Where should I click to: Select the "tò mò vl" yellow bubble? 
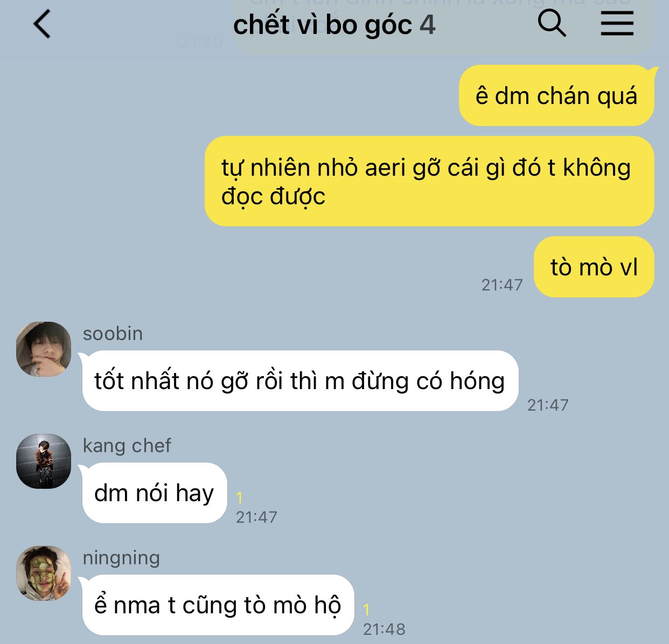(594, 267)
